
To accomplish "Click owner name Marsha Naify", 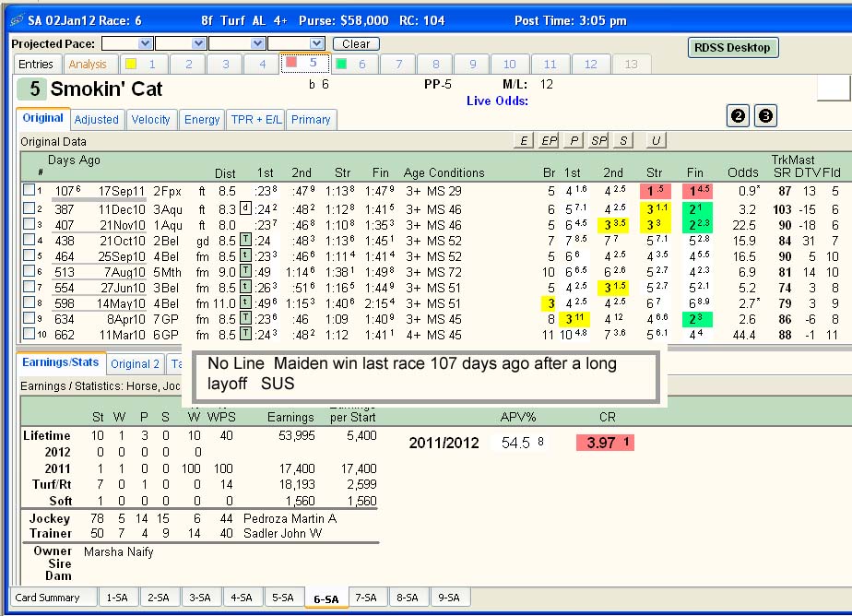I will (x=118, y=551).
